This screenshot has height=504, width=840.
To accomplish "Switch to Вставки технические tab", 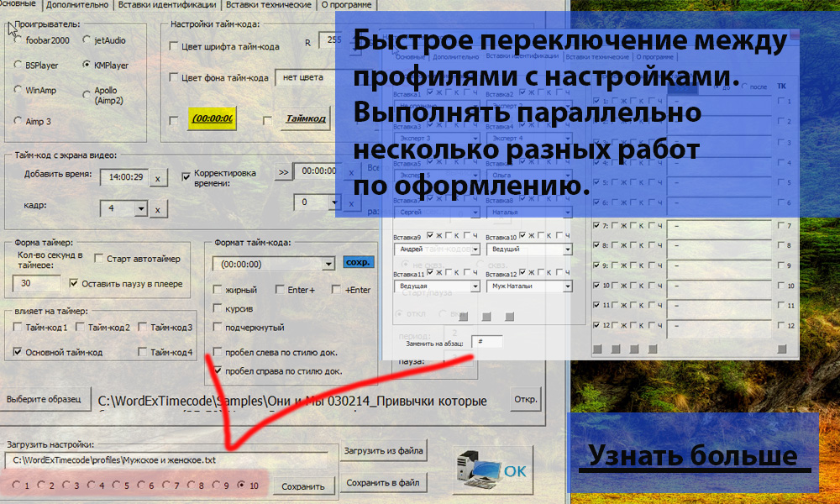I will (269, 5).
